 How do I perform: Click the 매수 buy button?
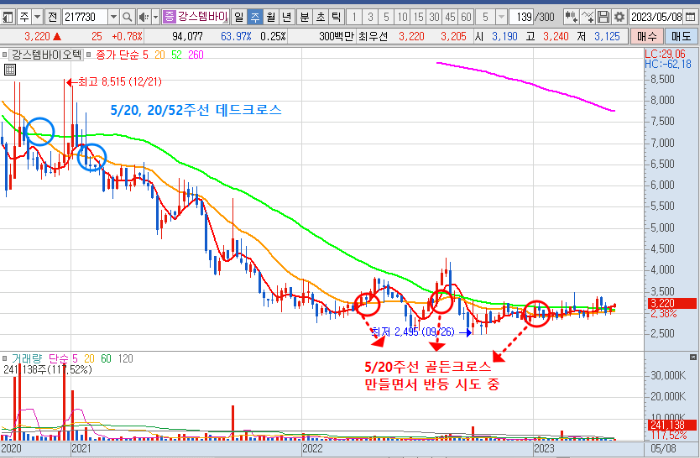coord(646,36)
